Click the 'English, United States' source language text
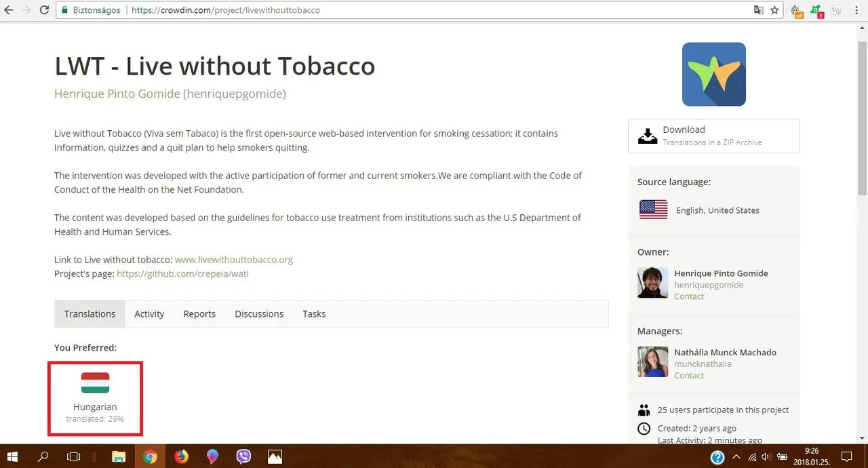868x468 pixels. [717, 210]
